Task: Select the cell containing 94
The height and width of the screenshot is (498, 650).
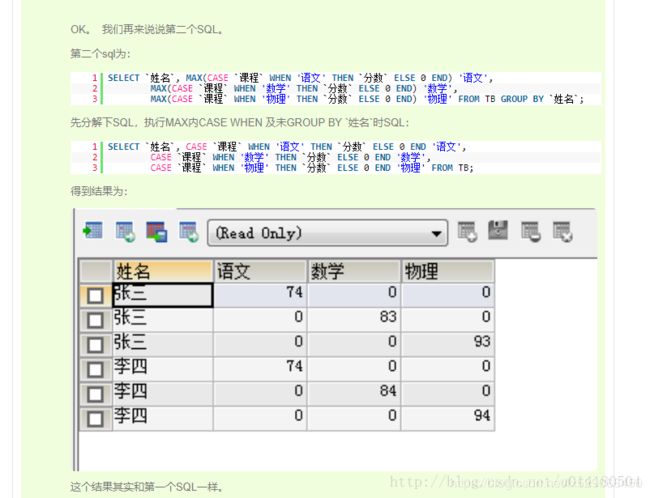Action: 448,418
